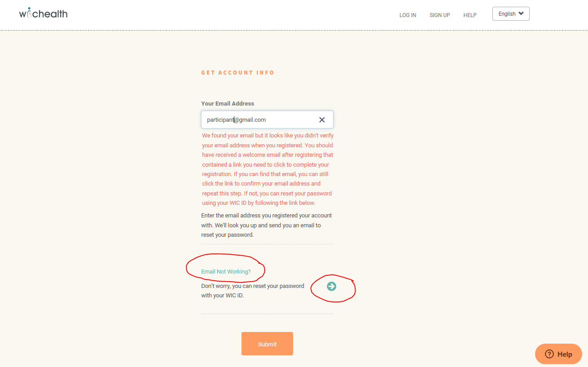The width and height of the screenshot is (588, 367).
Task: Click the question mark icon in Help bubble
Action: pyautogui.click(x=549, y=354)
